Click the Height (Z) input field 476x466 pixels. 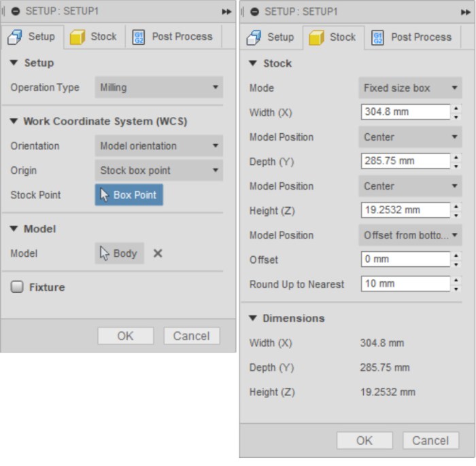[x=405, y=211]
